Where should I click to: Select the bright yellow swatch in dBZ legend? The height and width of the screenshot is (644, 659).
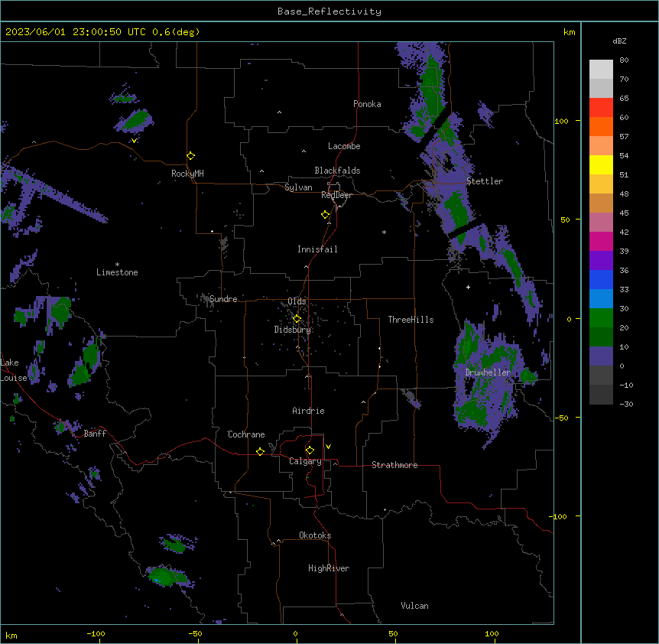601,164
